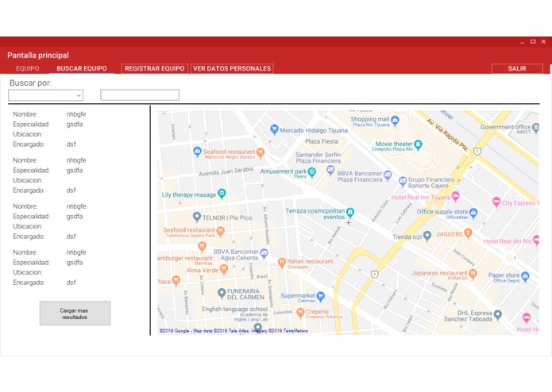Click Government office IMDET pin

(x=536, y=128)
